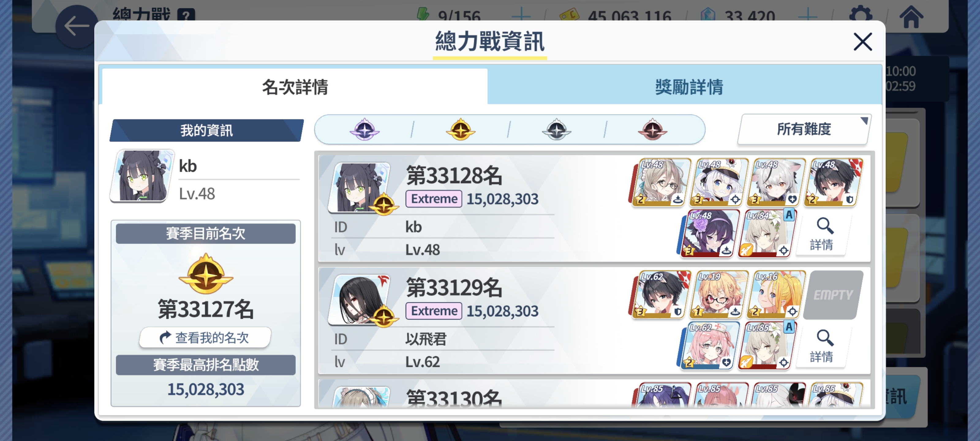Select the empty team slot in rank 33129
The height and width of the screenshot is (441, 980).
[833, 295]
